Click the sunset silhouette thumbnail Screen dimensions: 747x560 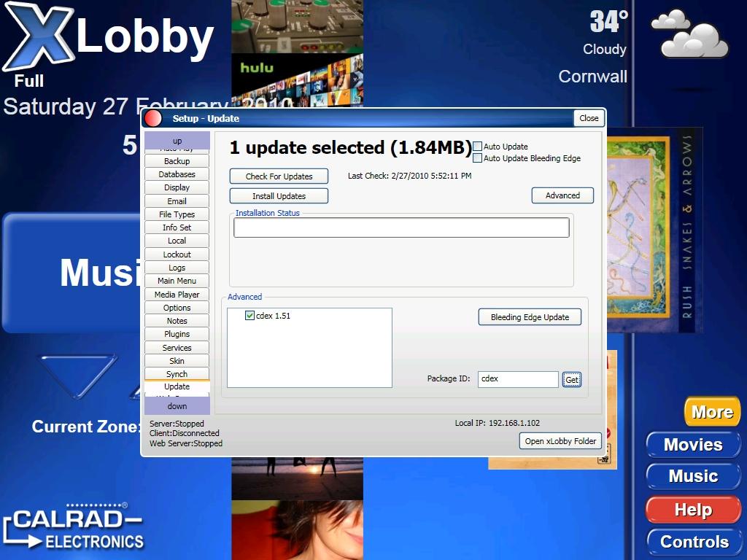point(298,478)
